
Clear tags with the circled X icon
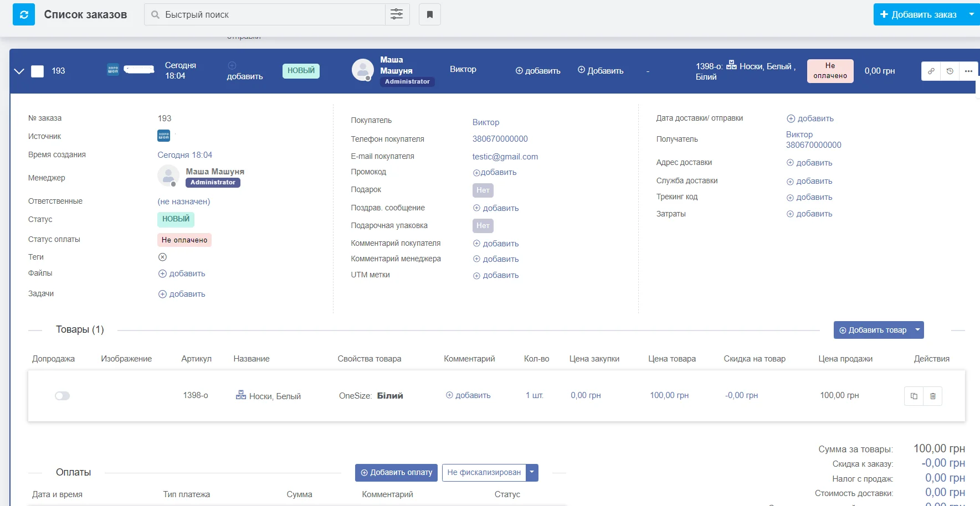162,257
